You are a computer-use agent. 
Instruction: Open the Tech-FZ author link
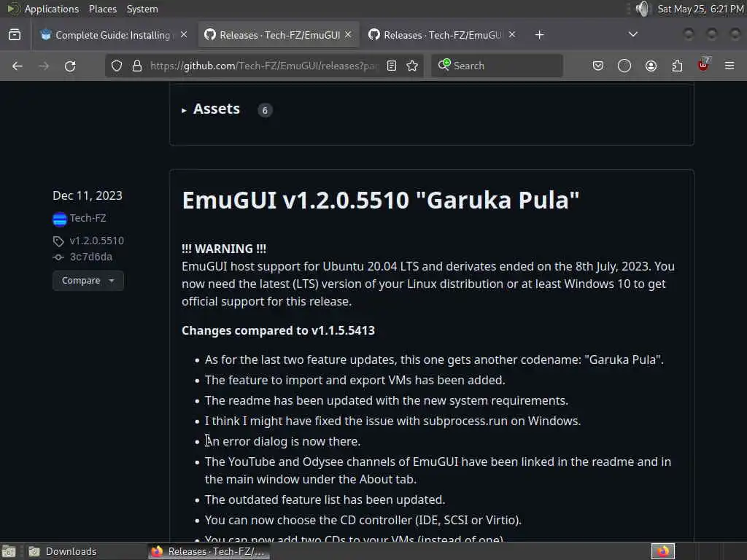(88, 218)
